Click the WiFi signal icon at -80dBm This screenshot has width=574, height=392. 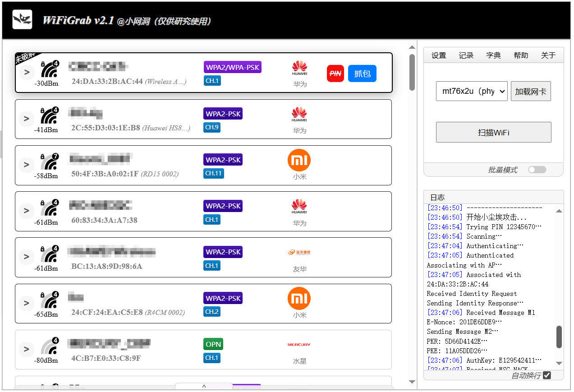click(49, 347)
